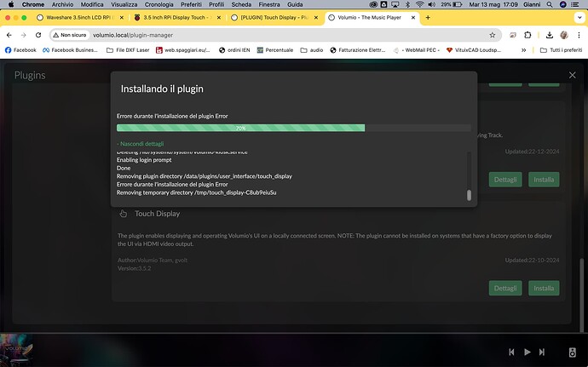Screen dimensions: 588x367
Task: Click Installa for Touch Display plugin
Action: pyautogui.click(x=544, y=288)
